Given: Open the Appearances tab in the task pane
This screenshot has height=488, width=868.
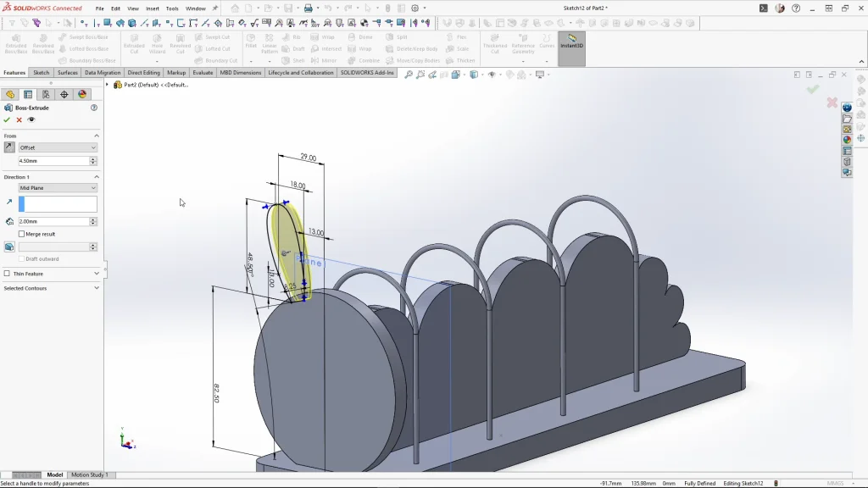Looking at the screenshot, I should pyautogui.click(x=847, y=140).
